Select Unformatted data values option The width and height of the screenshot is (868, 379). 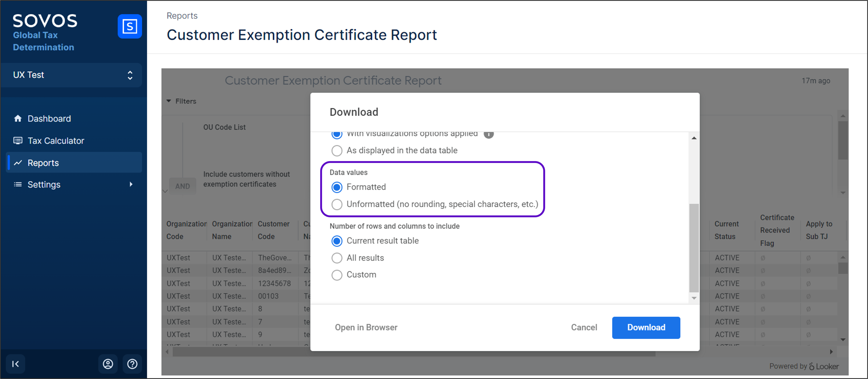[x=337, y=204]
